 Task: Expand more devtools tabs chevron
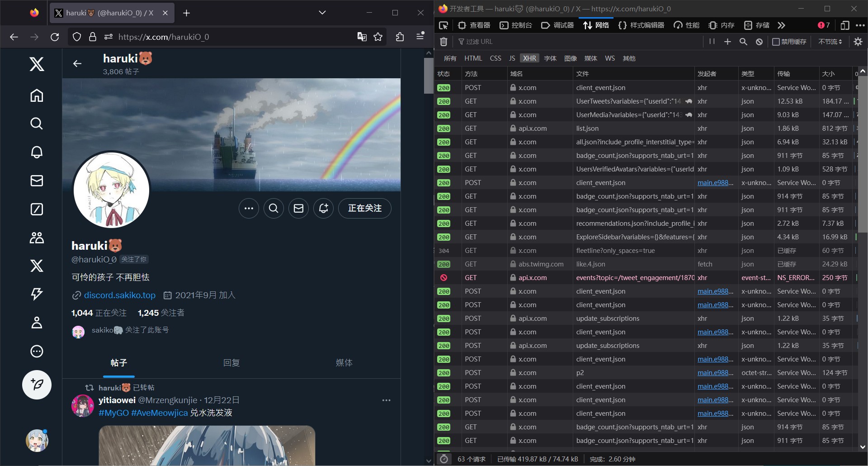(x=781, y=25)
